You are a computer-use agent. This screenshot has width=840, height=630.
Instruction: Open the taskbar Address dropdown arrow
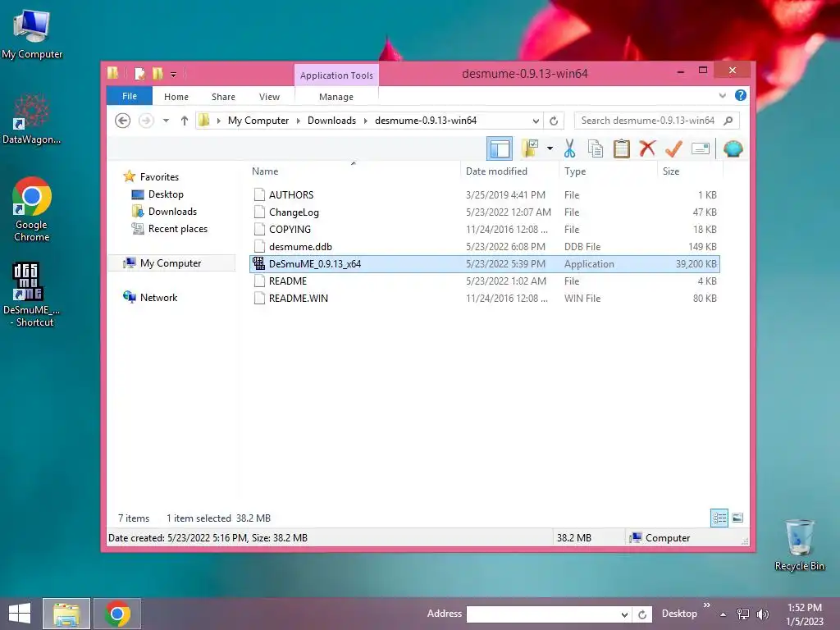click(x=624, y=614)
